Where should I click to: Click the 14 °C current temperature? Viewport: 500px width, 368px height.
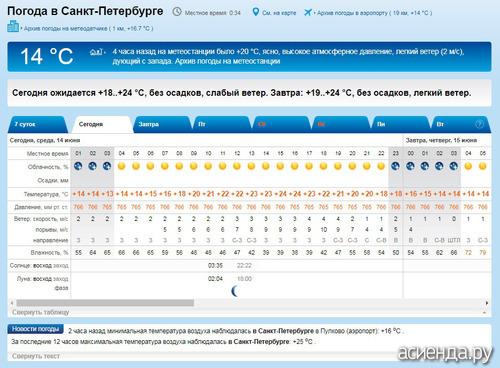[x=46, y=56]
